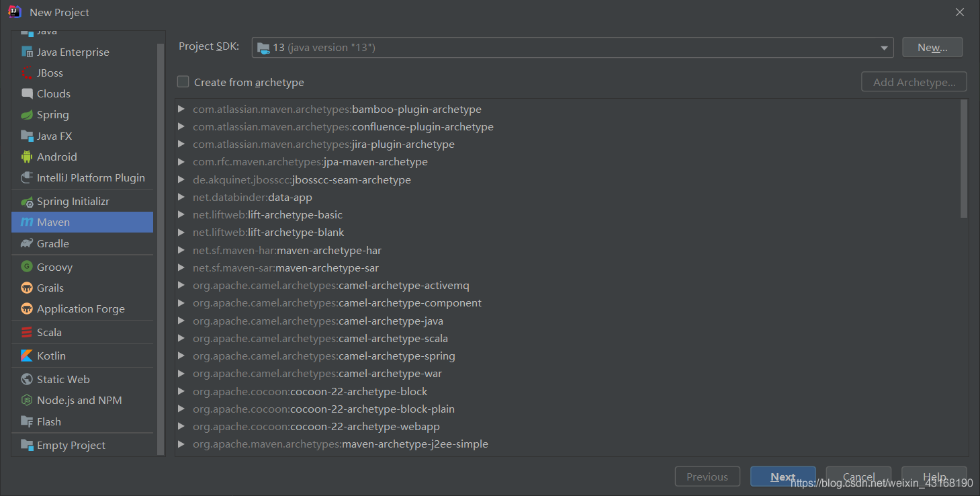Click the Cancel button
Viewport: 980px width, 496px height.
point(858,477)
